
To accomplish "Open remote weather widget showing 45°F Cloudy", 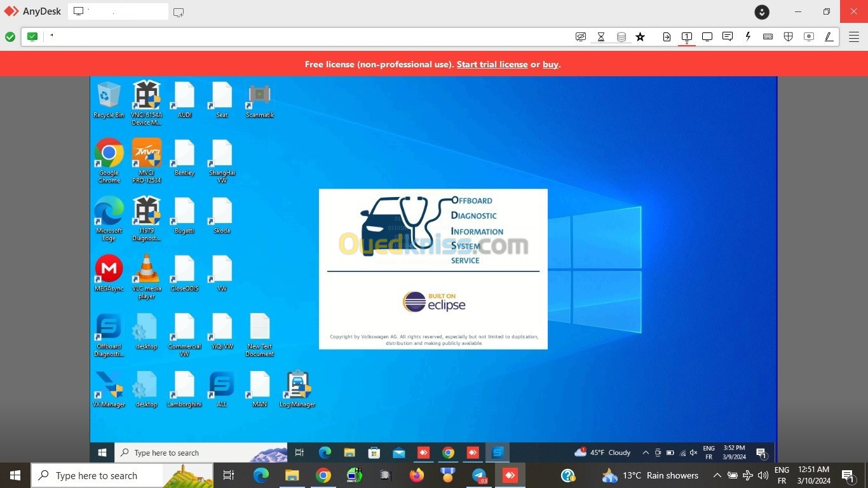I will [x=602, y=452].
